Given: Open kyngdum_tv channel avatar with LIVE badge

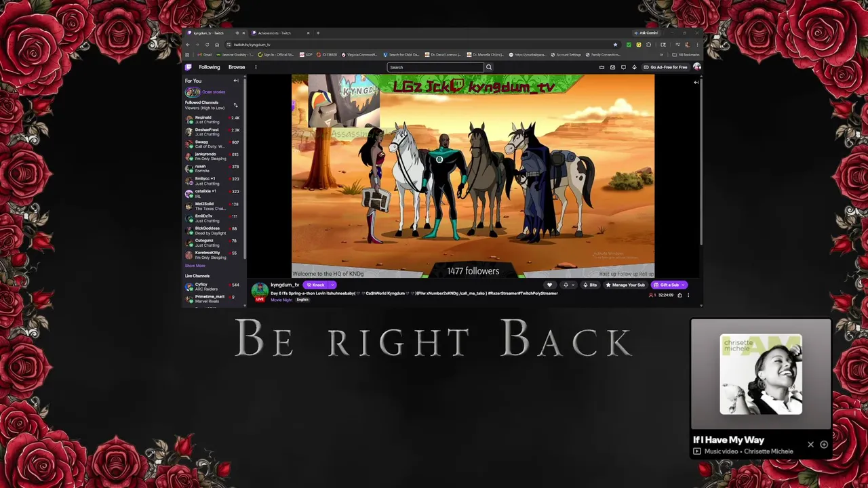Looking at the screenshot, I should [260, 292].
